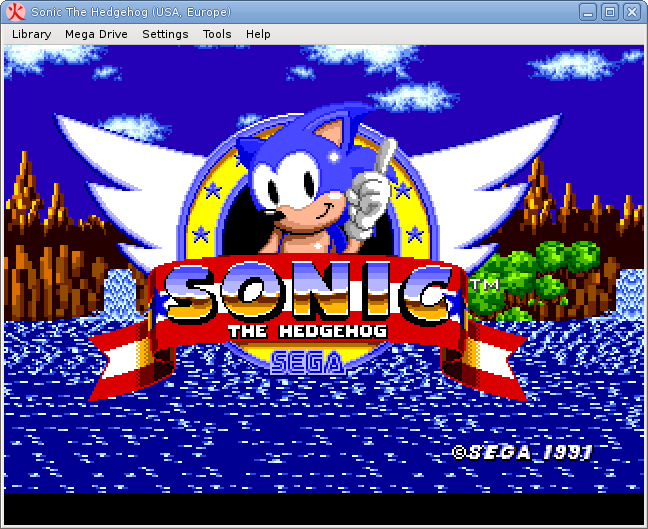Close the Sonic The Hedgehog window
648x529 pixels.
click(x=632, y=12)
